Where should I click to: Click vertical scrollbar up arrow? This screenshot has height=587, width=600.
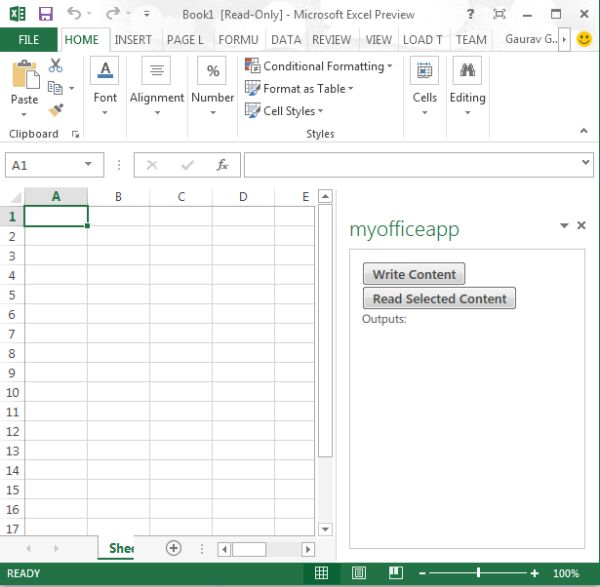[x=325, y=196]
